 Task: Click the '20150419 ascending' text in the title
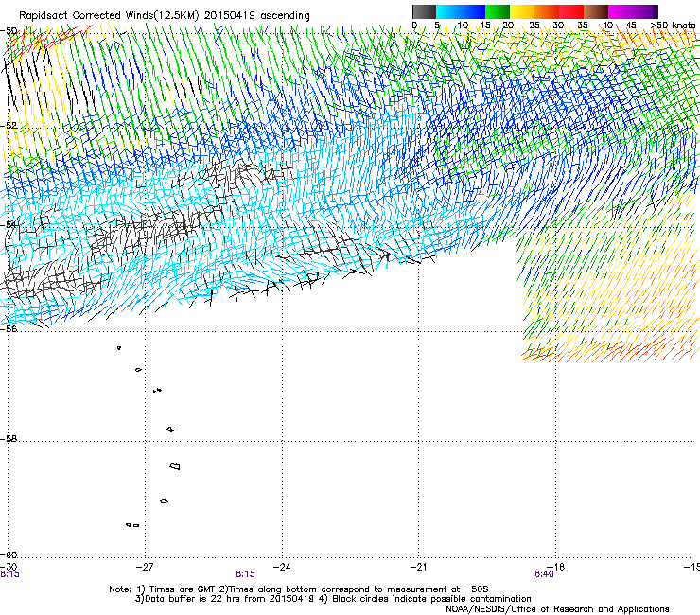257,15
